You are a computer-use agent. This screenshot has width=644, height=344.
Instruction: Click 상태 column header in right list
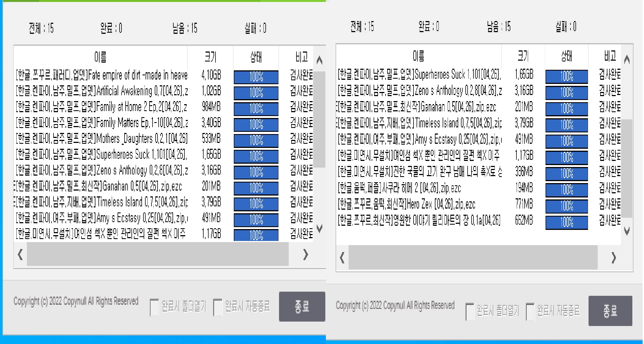(x=566, y=57)
